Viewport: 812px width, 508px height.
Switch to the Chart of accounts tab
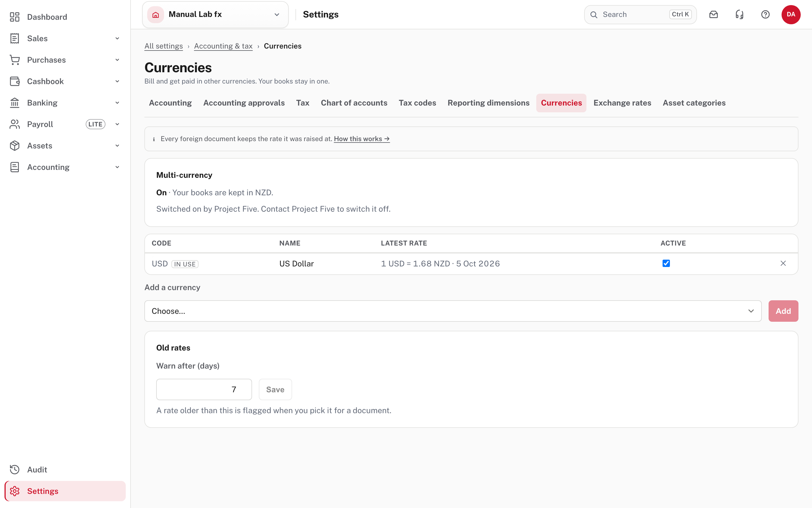coord(354,103)
